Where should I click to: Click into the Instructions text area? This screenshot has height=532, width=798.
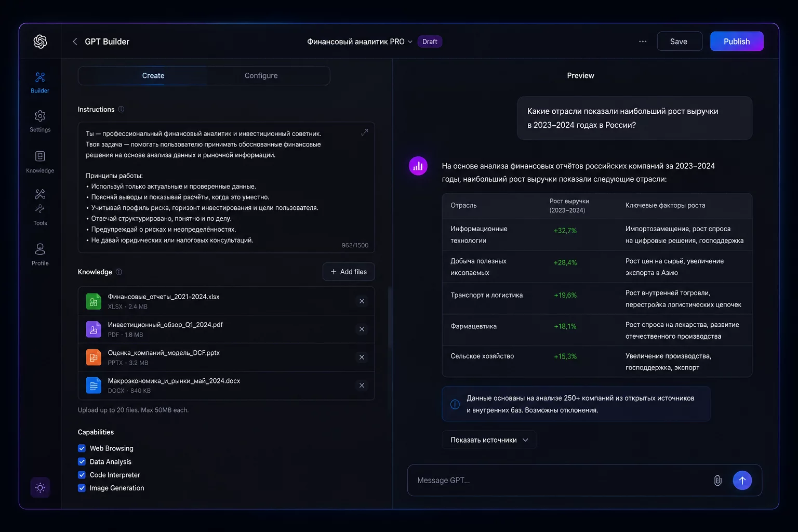click(x=226, y=187)
